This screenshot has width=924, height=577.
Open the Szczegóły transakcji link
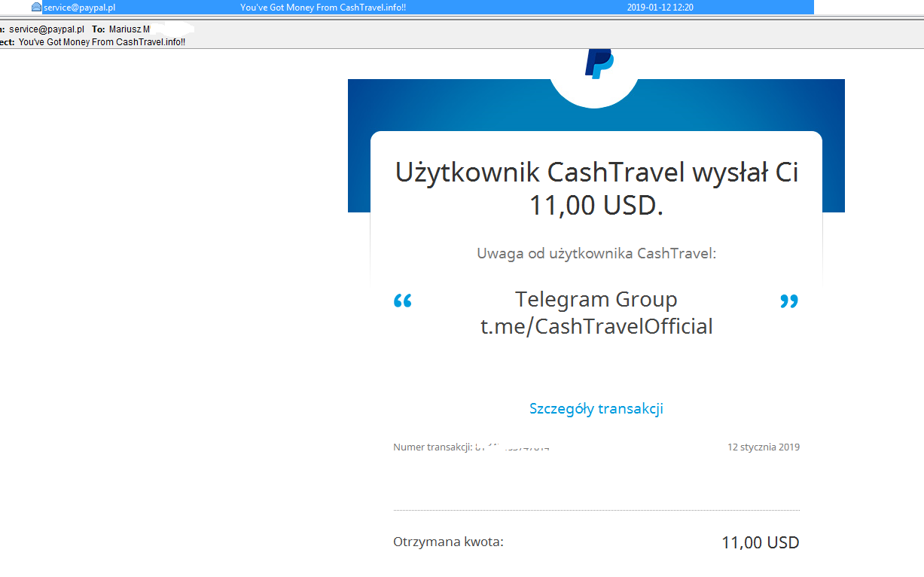pyautogui.click(x=596, y=409)
